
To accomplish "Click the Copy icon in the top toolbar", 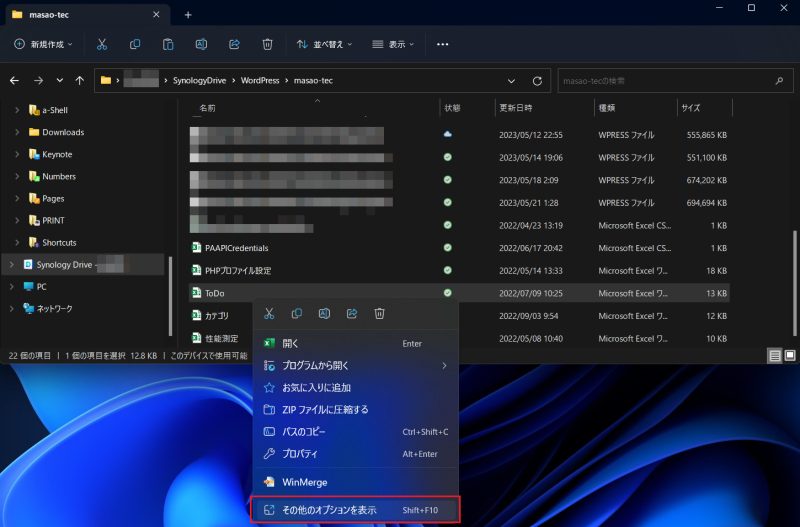I will (135, 44).
